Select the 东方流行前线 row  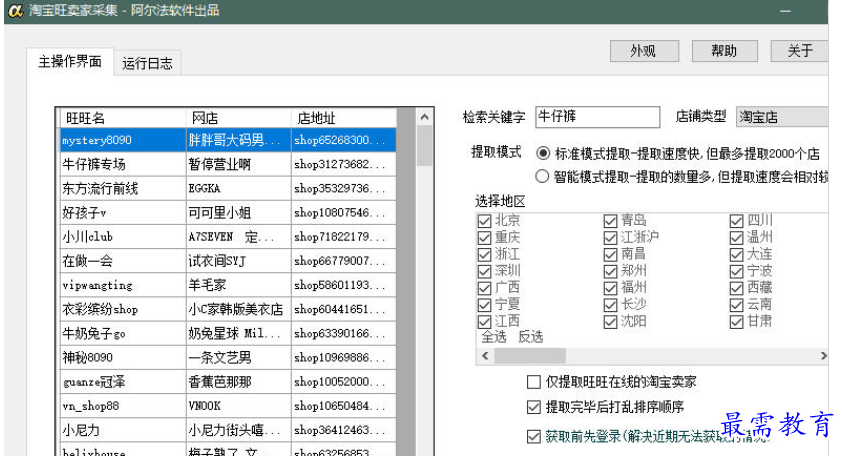tap(228, 189)
